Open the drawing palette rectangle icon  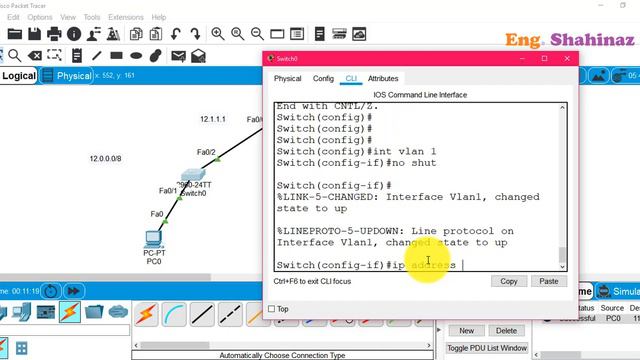click(277, 34)
